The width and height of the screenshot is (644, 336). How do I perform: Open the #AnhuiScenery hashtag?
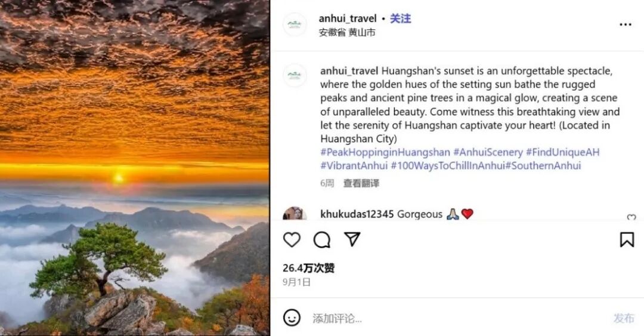(x=488, y=152)
